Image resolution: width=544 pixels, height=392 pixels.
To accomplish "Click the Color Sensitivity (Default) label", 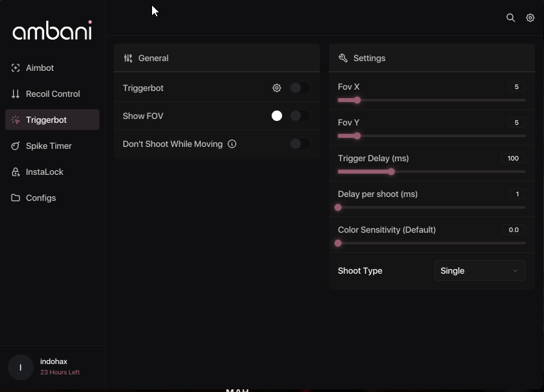I will tap(387, 230).
